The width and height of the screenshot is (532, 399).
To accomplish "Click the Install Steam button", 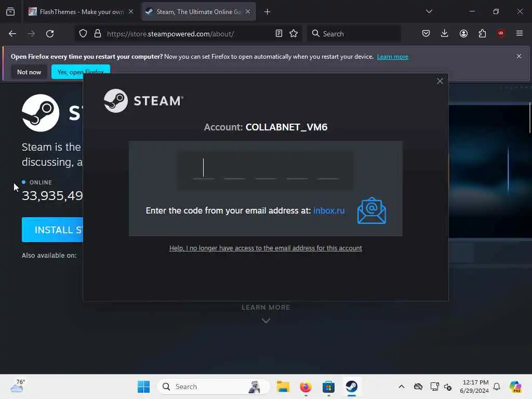I will pos(52,230).
